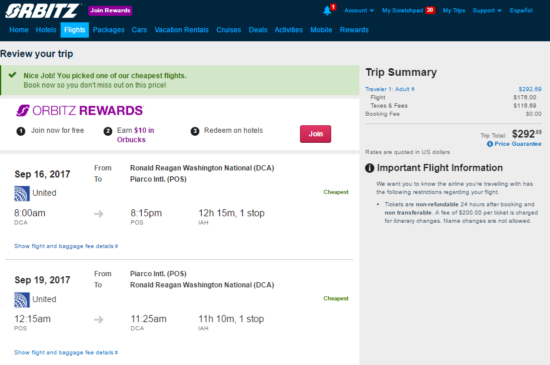Expand Traveler 1: Adult price breakdown

pos(390,89)
